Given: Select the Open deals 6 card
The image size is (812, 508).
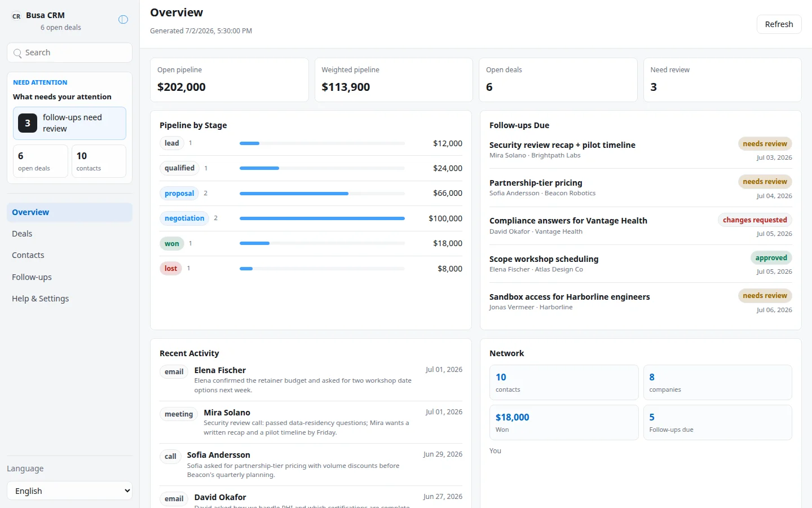Looking at the screenshot, I should click(x=558, y=80).
